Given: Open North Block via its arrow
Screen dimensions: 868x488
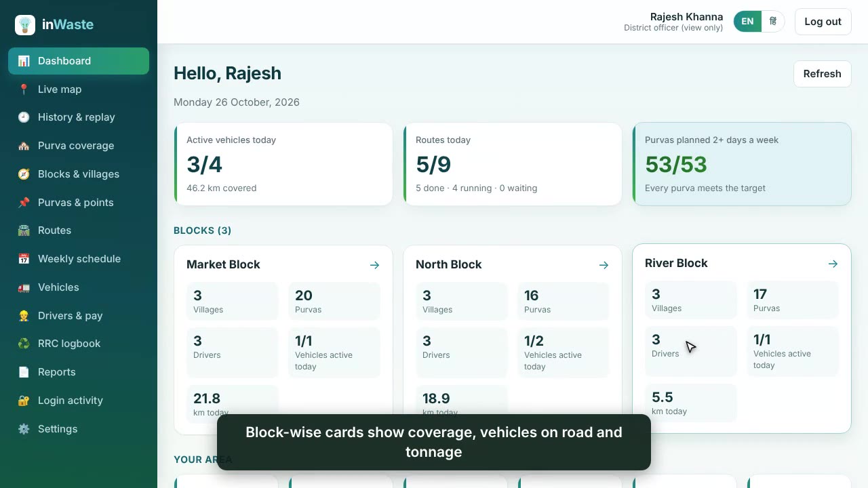Looking at the screenshot, I should (x=604, y=265).
